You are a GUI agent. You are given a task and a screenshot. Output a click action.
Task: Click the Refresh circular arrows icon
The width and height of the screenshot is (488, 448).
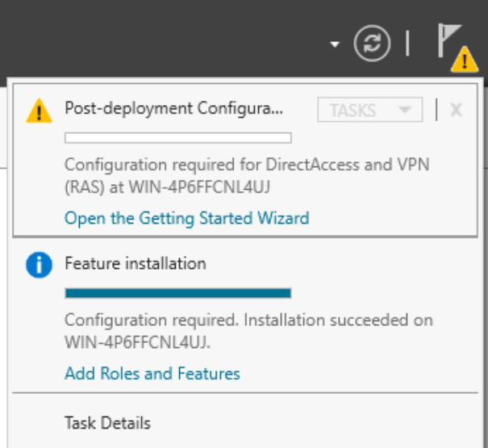point(371,44)
